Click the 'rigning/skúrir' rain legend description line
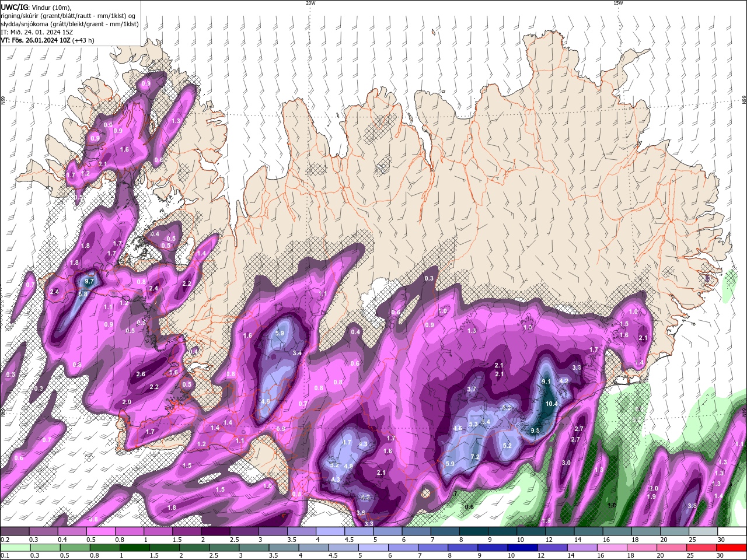747x560 pixels. 69,16
